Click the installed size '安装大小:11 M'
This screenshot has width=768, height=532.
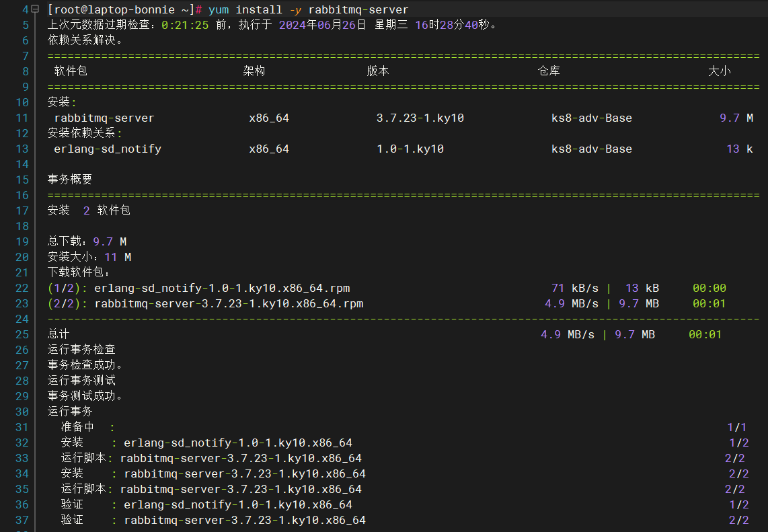coord(89,257)
